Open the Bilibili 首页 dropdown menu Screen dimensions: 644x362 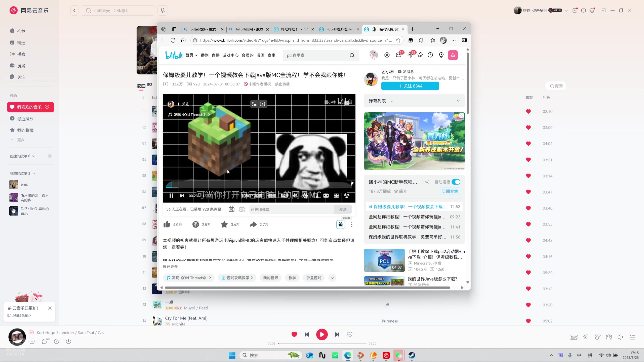coord(191,55)
